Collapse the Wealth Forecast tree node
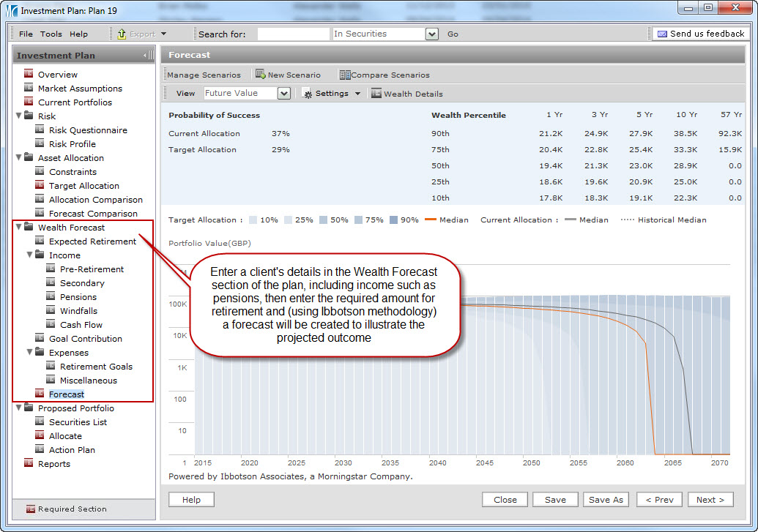 click(x=19, y=228)
